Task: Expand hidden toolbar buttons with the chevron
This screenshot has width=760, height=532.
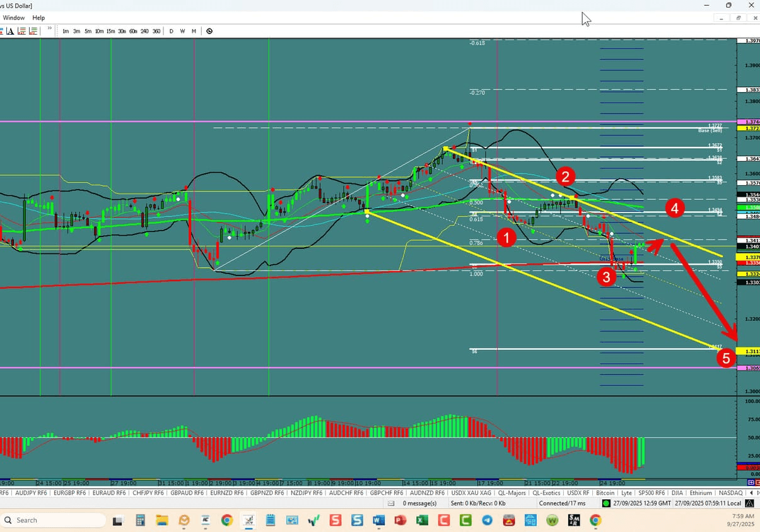Action: click(49, 28)
